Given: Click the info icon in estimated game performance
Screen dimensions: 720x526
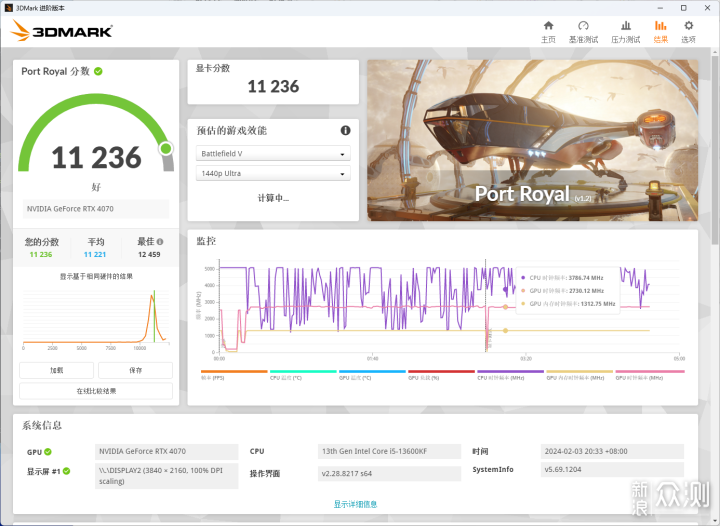Looking at the screenshot, I should click(345, 130).
